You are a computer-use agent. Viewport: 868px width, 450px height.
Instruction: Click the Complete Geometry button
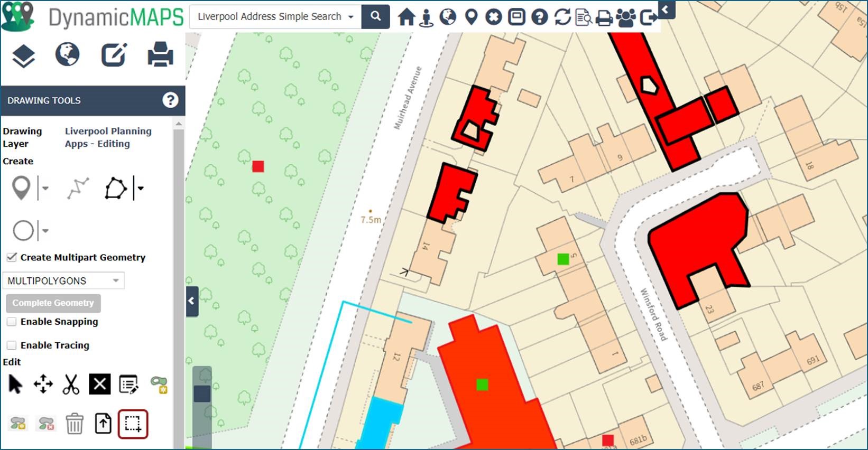pos(53,303)
